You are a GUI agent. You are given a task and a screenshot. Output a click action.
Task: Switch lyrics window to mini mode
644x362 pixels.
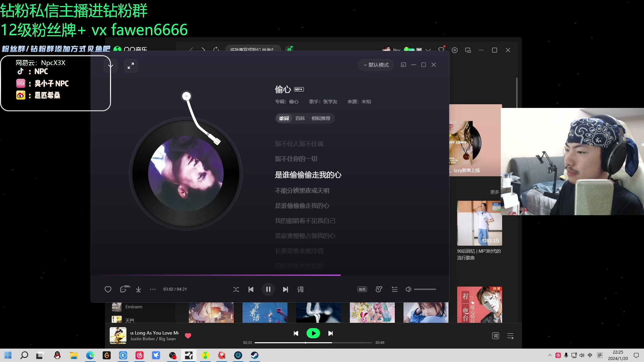404,65
